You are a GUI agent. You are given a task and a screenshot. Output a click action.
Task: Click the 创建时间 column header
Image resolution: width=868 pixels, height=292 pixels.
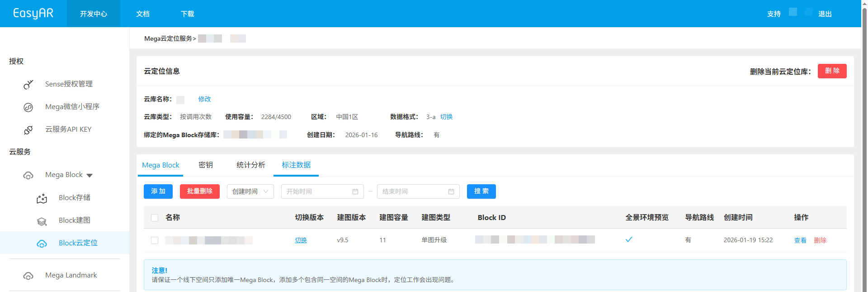(738, 218)
